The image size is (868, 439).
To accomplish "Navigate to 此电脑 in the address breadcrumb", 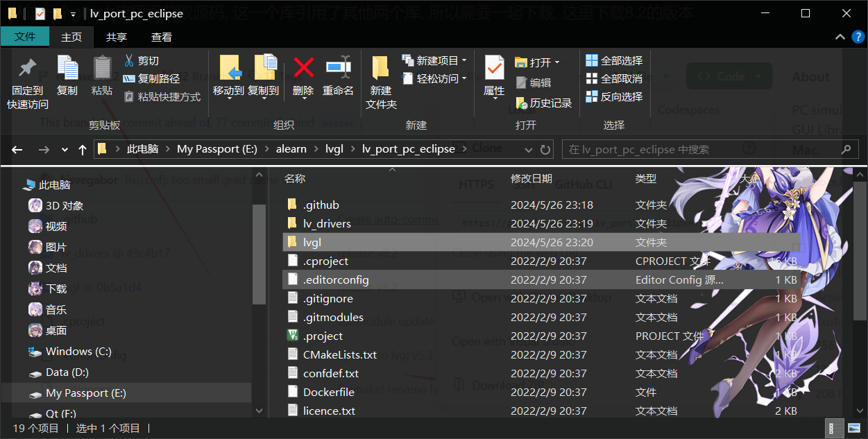I will point(142,149).
